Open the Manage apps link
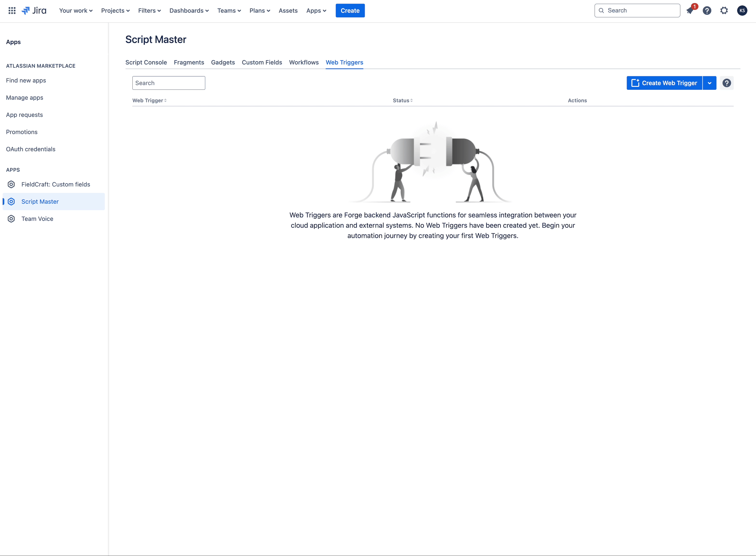This screenshot has height=556, width=756. (25, 97)
